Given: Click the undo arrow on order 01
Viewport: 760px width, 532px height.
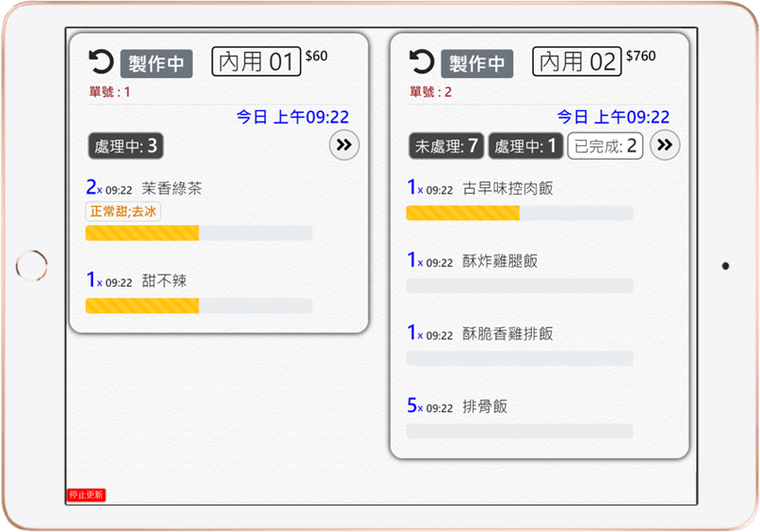Looking at the screenshot, I should coord(99,63).
